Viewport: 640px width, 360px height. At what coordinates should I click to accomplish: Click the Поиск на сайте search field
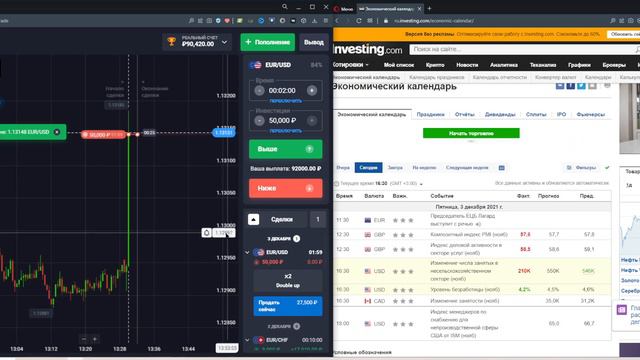[524, 49]
